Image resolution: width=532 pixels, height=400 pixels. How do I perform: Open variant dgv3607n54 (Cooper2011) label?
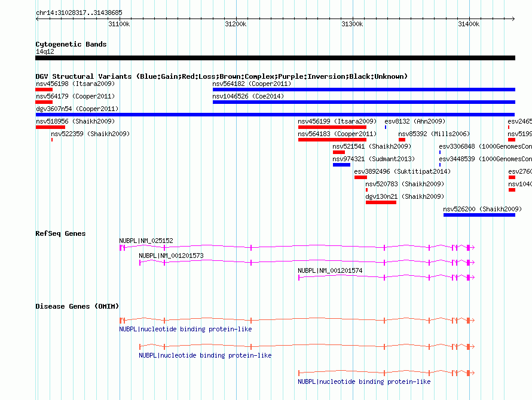tap(77, 109)
